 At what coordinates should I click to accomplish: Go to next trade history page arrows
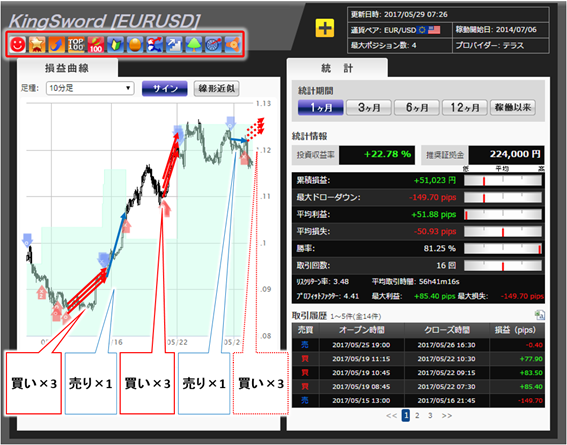[447, 415]
